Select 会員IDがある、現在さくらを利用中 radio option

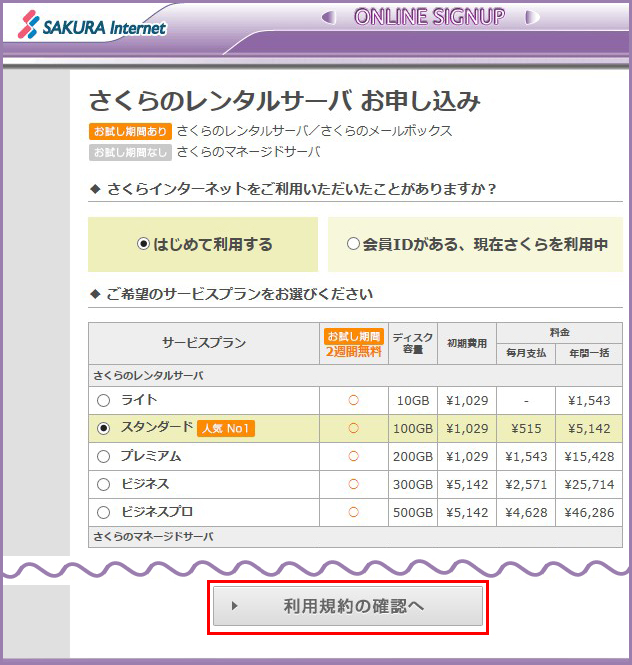coord(353,244)
